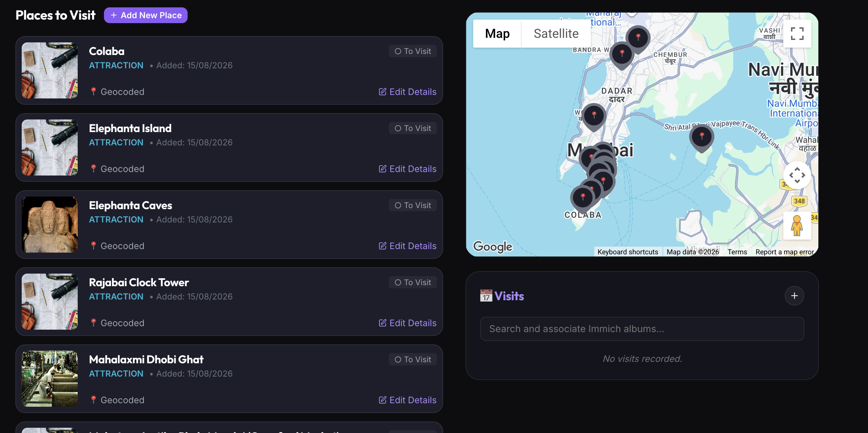Open the map Terms link

(737, 252)
